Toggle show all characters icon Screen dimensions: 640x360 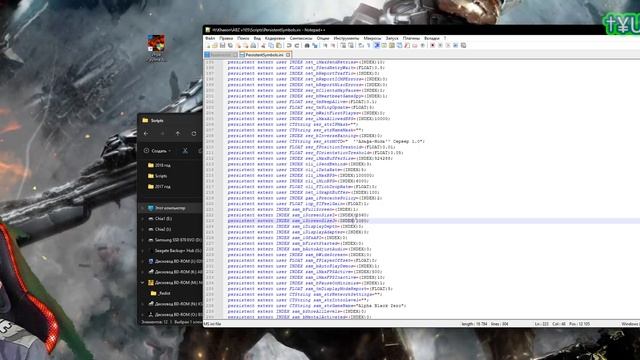point(369,45)
